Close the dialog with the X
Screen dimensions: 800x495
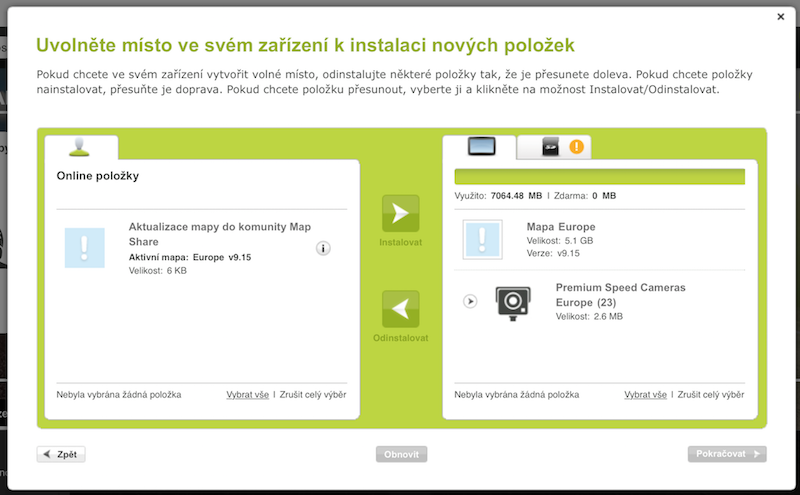pyautogui.click(x=781, y=16)
